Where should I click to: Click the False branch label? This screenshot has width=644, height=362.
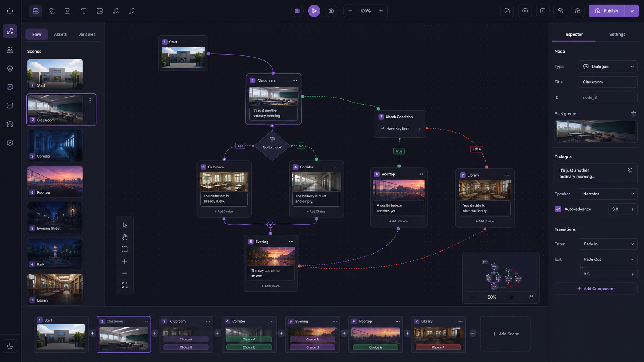pos(476,149)
